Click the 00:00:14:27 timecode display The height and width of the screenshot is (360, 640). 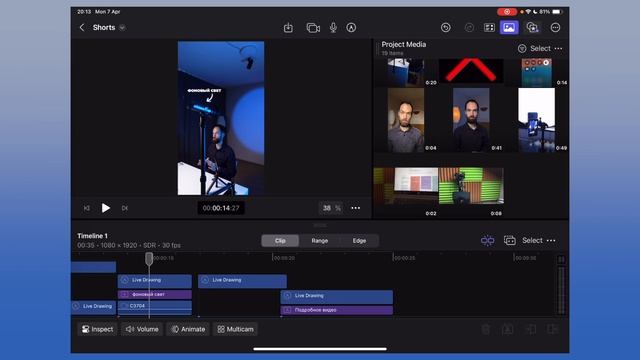pyautogui.click(x=221, y=208)
